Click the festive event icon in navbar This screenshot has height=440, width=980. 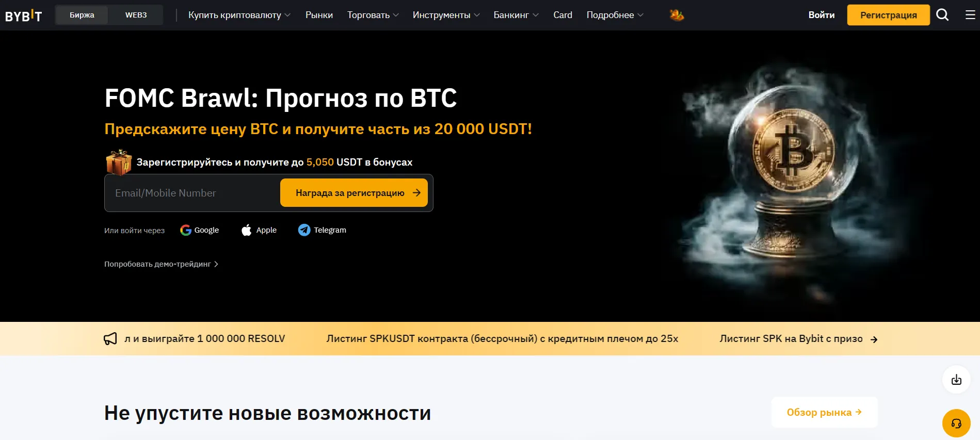[677, 15]
